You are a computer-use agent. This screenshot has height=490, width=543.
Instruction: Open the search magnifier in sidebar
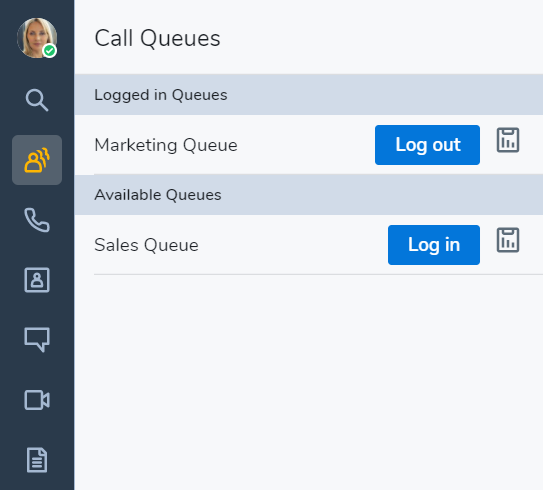pyautogui.click(x=37, y=100)
